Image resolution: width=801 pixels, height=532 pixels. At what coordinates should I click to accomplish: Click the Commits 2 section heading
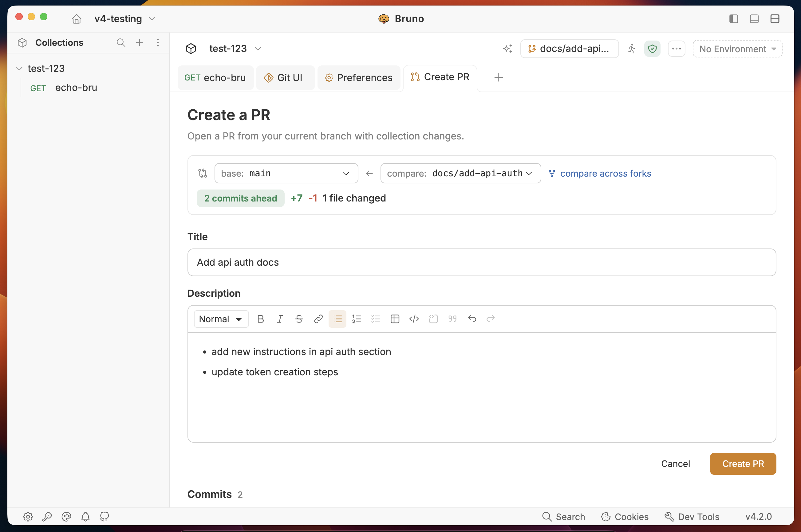215,494
